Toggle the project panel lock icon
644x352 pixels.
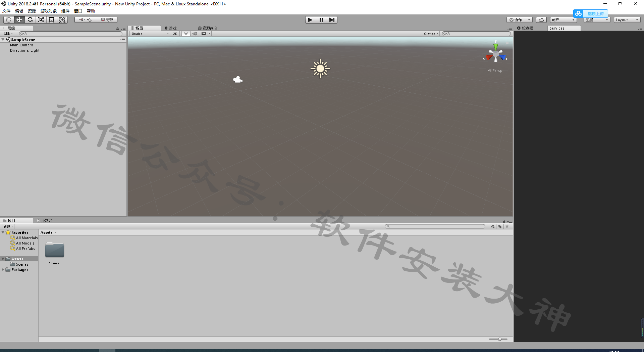click(x=504, y=221)
